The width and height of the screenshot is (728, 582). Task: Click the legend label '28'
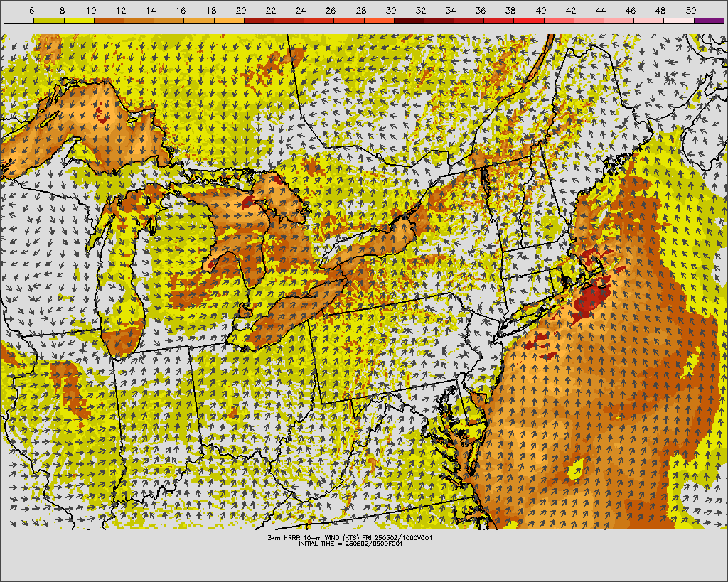point(360,10)
